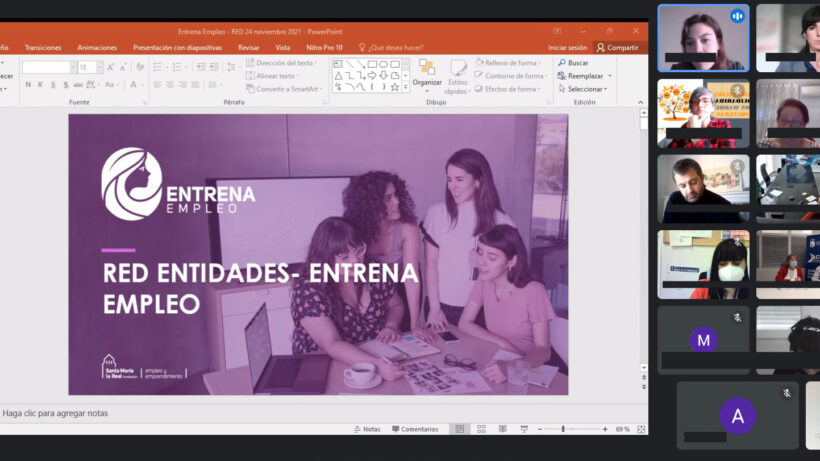Decrease list indent level
This screenshot has height=461, width=820.
(x=201, y=67)
